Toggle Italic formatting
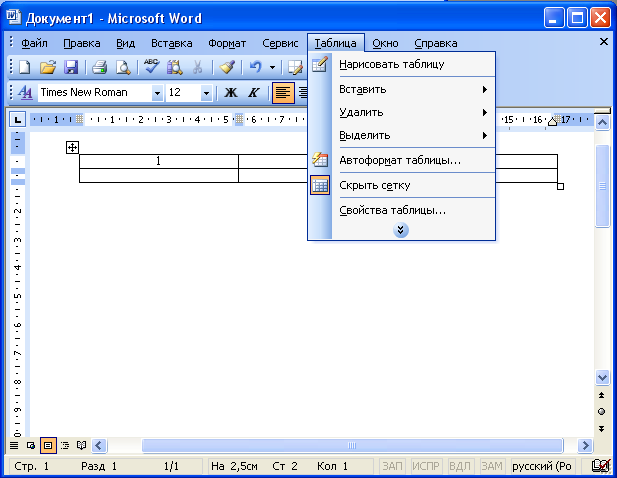The height and width of the screenshot is (478, 617). (254, 93)
